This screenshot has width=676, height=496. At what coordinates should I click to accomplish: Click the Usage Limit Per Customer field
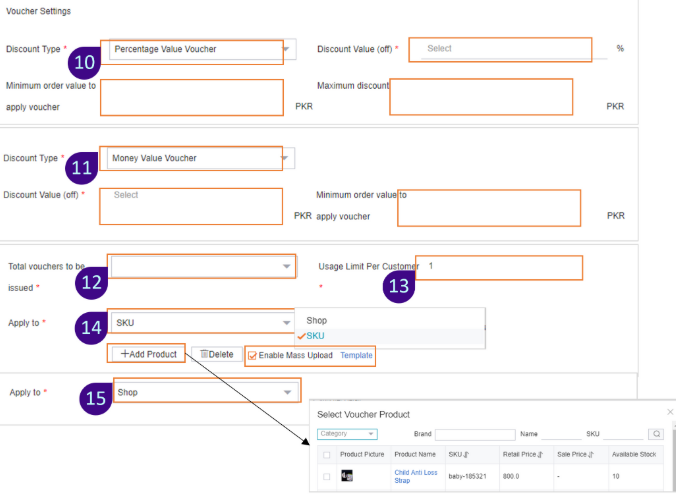[498, 267]
